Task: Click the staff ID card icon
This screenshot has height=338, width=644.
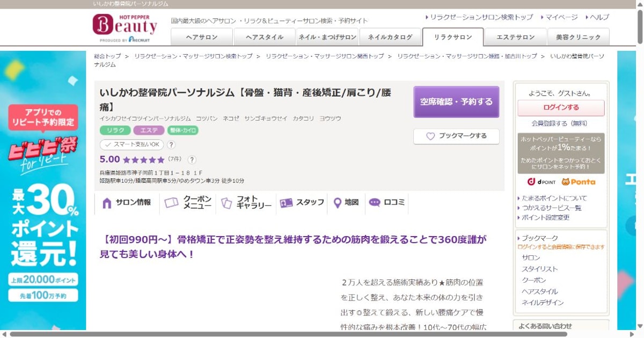Action: click(286, 203)
